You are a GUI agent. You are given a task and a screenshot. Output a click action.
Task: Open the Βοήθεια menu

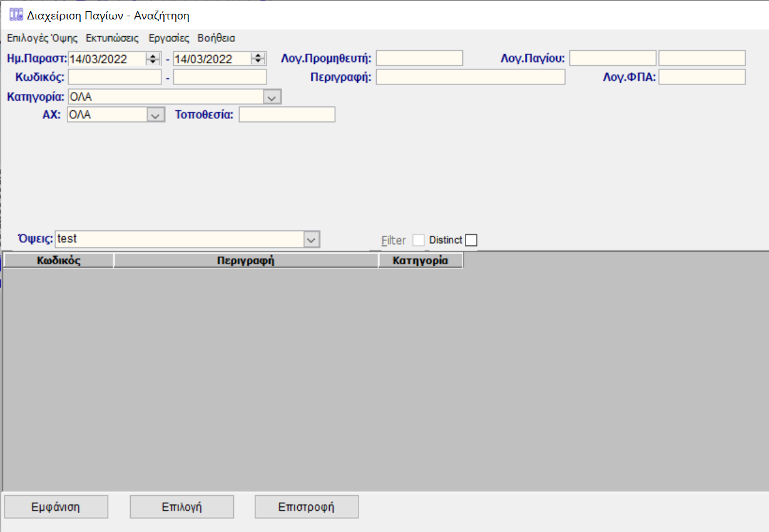216,38
